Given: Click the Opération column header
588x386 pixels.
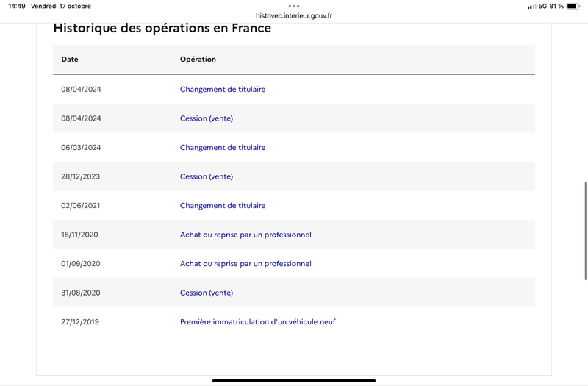Looking at the screenshot, I should (x=198, y=60).
